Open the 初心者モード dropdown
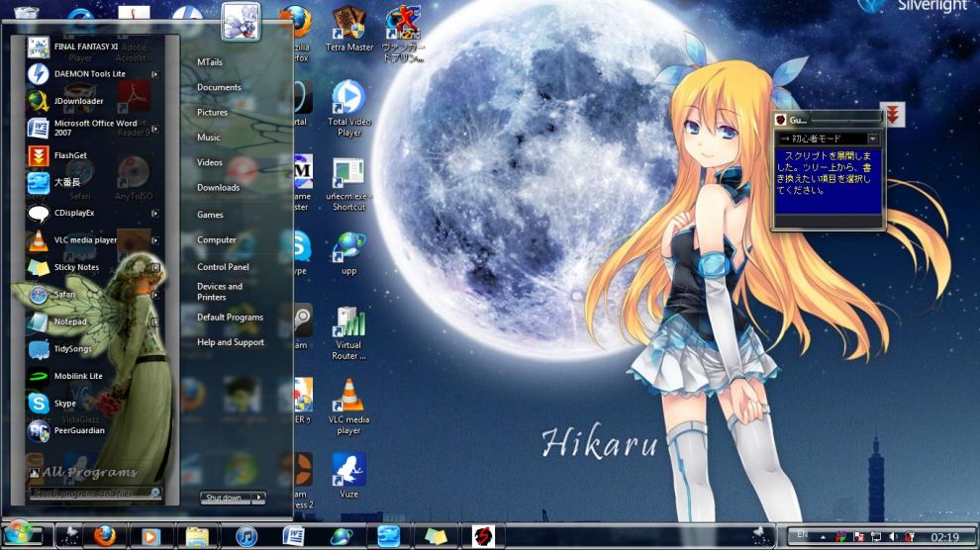This screenshot has width=980, height=550. tap(873, 138)
